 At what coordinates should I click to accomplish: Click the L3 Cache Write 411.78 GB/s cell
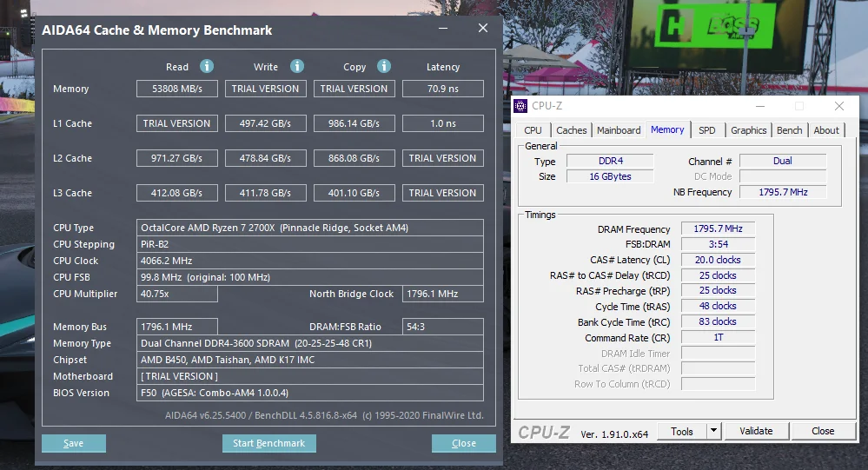[x=266, y=193]
